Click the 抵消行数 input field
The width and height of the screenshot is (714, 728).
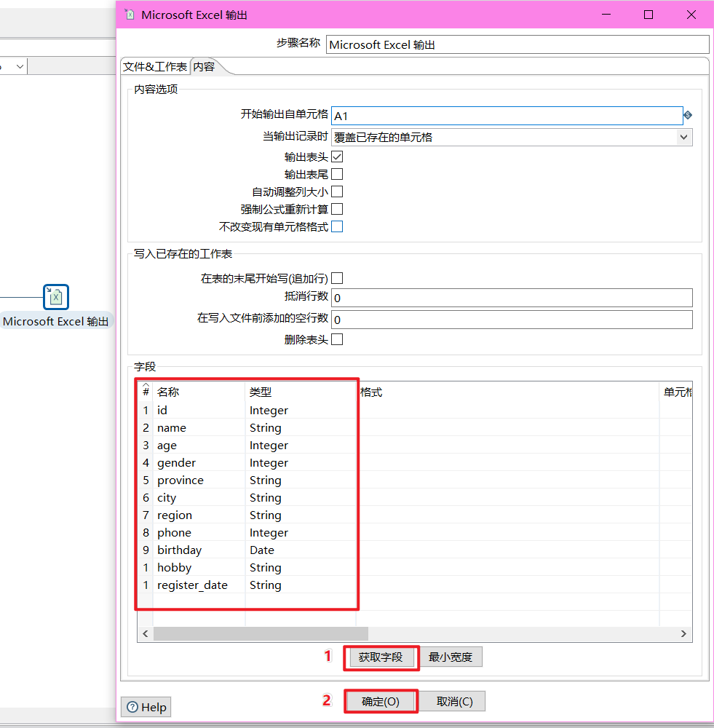(x=512, y=298)
